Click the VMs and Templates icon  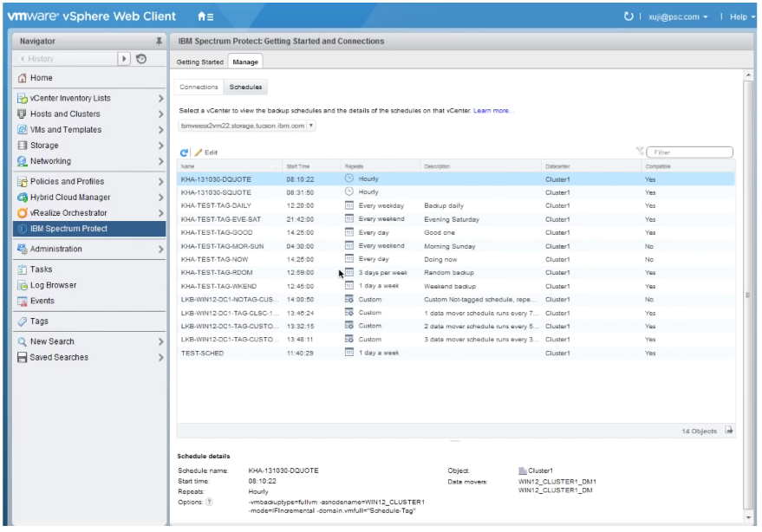[x=22, y=130]
